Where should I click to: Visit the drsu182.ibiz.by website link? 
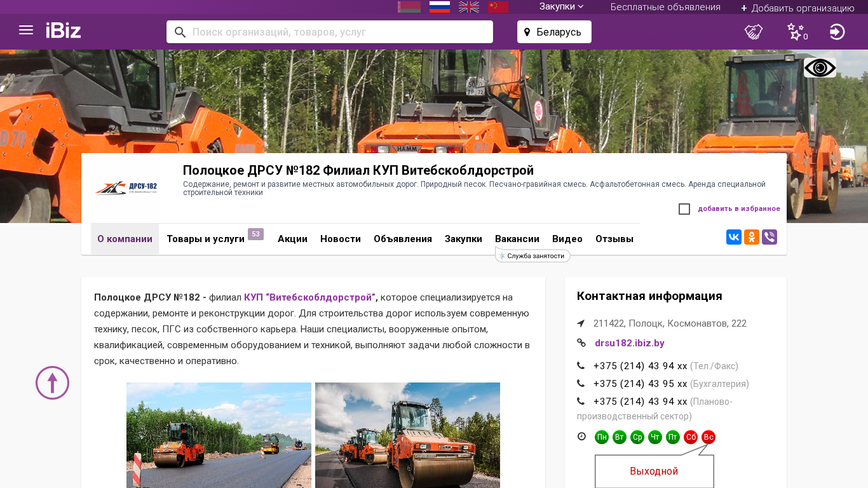(630, 343)
